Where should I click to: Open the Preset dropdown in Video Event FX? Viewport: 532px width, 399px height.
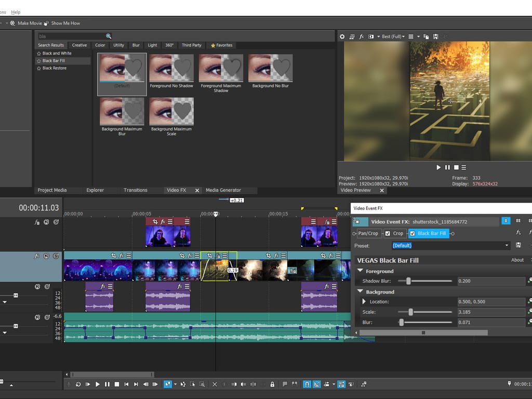(x=507, y=245)
